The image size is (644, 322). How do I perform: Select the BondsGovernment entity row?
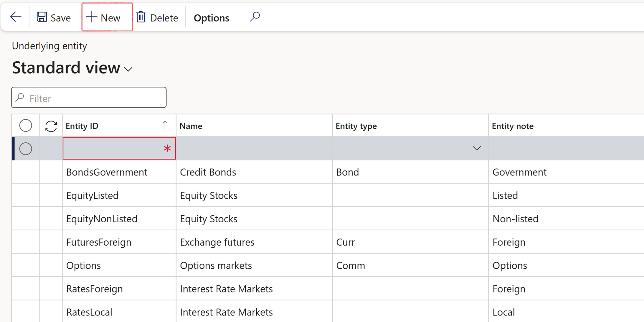point(107,172)
